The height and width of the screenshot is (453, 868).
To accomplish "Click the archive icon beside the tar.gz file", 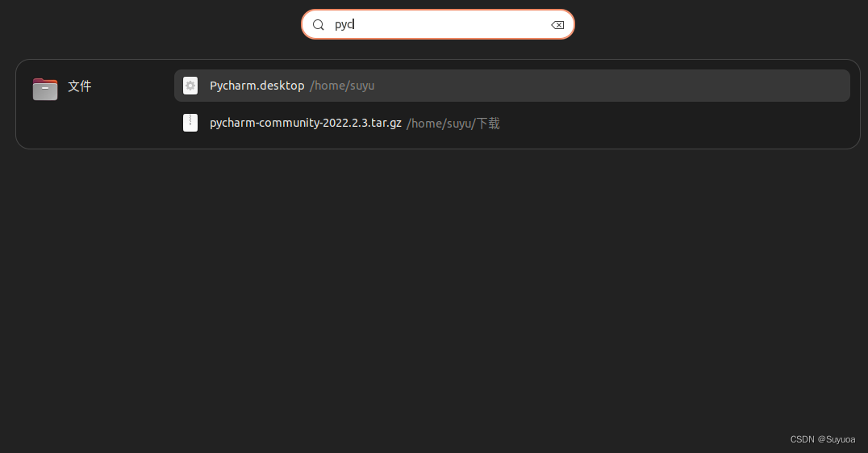I will click(x=190, y=123).
